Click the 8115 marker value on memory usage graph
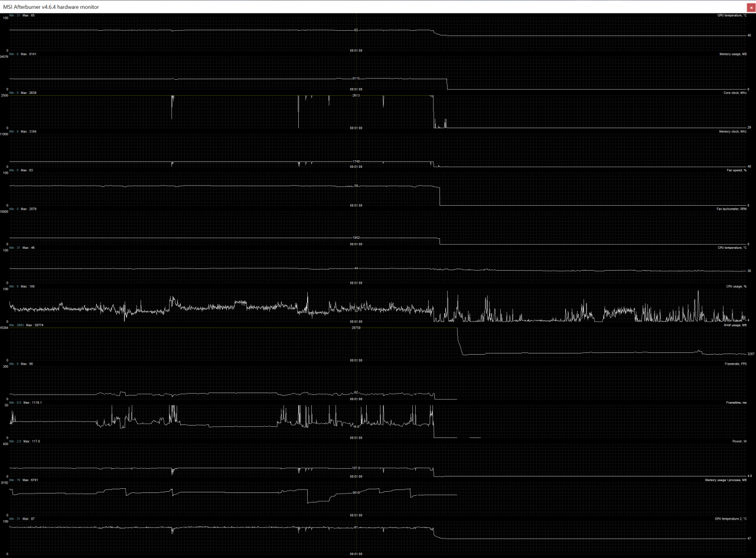This screenshot has width=756, height=558. coord(356,78)
